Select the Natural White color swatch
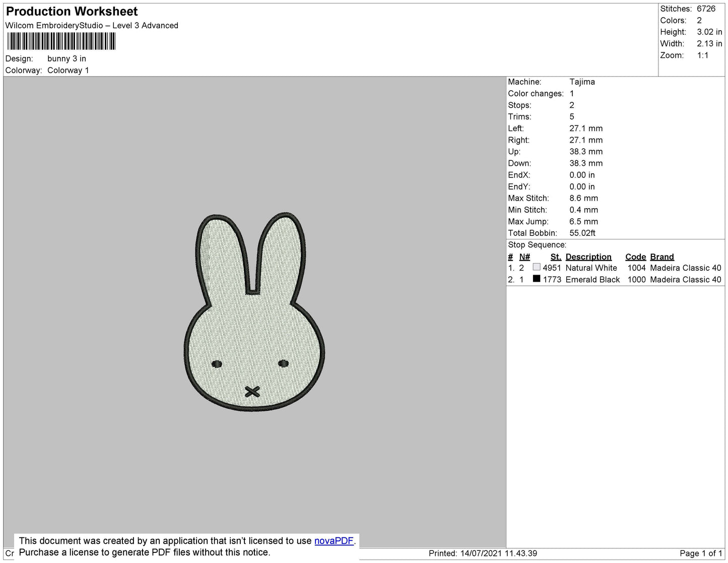This screenshot has width=728, height=563. [x=537, y=267]
